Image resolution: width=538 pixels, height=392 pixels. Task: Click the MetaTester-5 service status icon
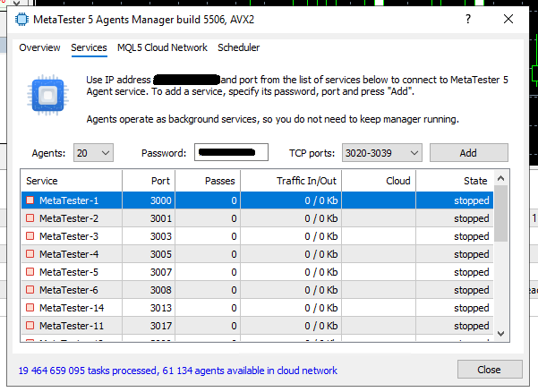(x=30, y=272)
